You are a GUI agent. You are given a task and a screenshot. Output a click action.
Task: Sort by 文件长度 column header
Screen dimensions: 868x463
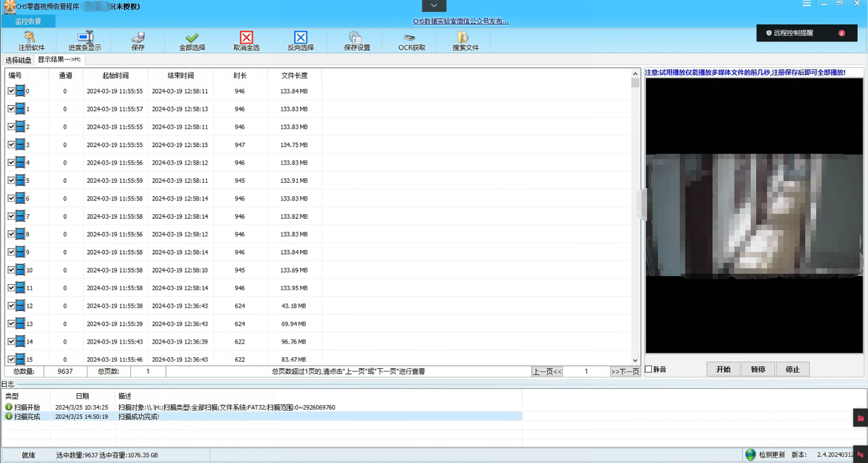click(295, 75)
